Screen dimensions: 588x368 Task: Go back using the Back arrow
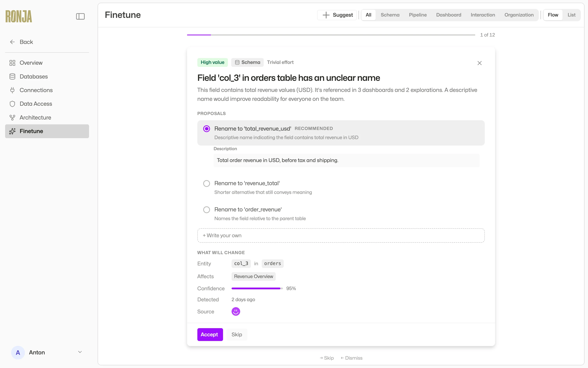12,42
